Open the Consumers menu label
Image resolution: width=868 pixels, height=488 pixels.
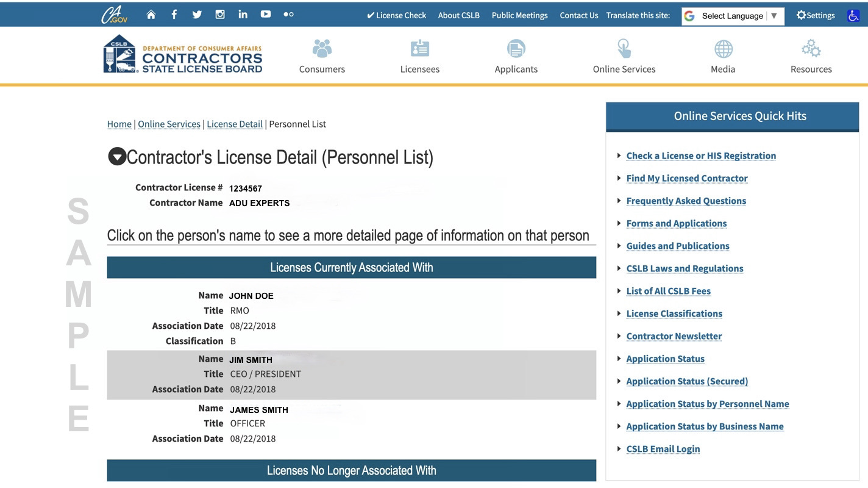(x=322, y=69)
